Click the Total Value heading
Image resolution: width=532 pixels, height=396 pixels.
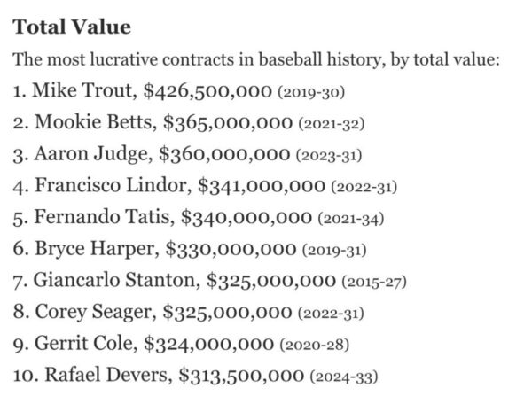click(x=72, y=27)
